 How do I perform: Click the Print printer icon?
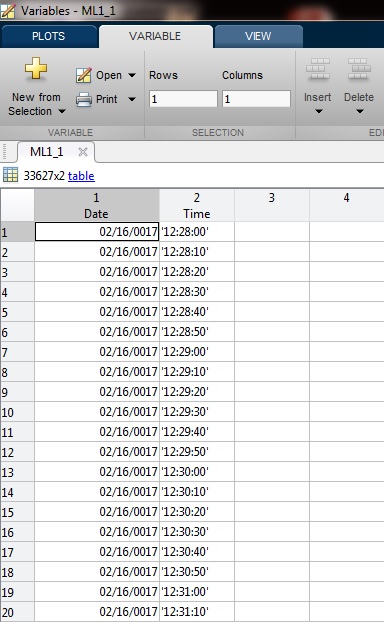coord(84,99)
